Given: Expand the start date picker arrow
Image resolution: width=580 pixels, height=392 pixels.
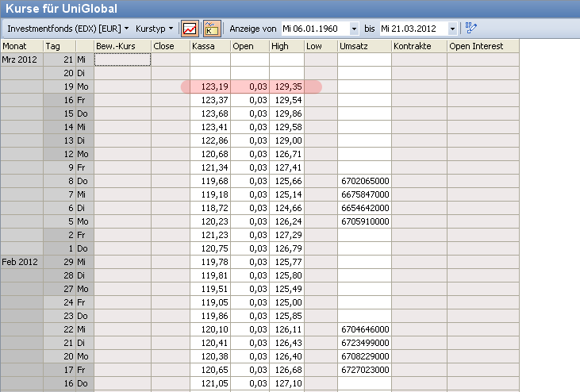Looking at the screenshot, I should tap(354, 29).
